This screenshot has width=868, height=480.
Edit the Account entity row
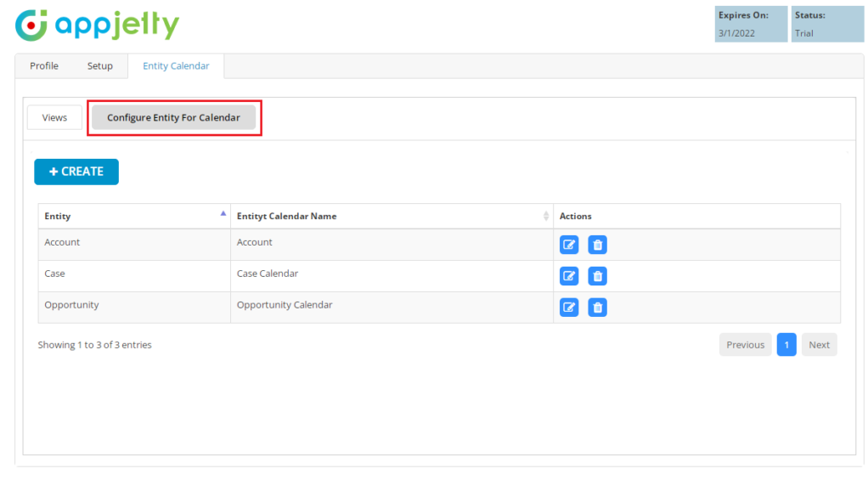click(x=569, y=246)
